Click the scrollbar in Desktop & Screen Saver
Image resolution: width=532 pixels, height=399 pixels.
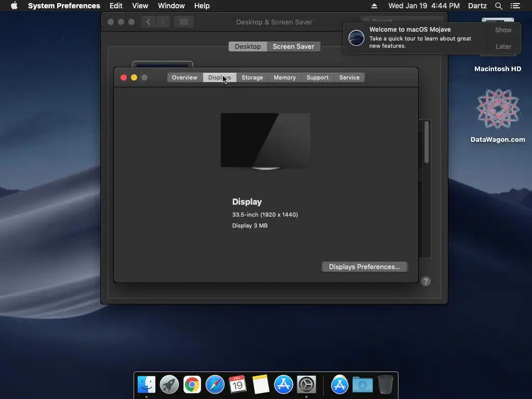click(427, 142)
